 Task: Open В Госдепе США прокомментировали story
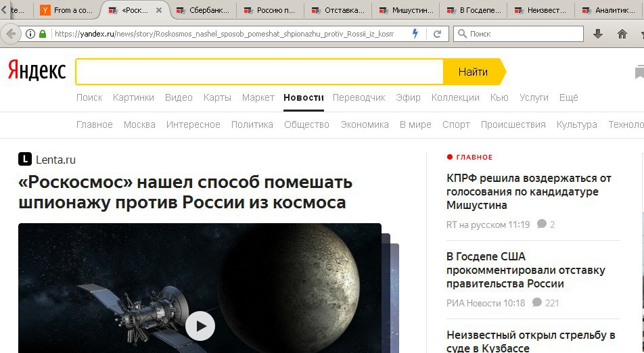pyautogui.click(x=526, y=270)
